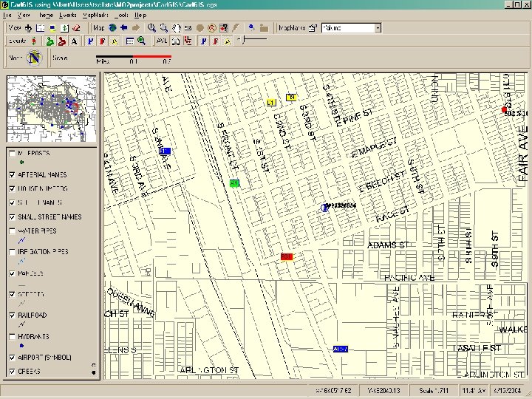
Task: Click the lightning bolt icon
Action: click(x=236, y=28)
